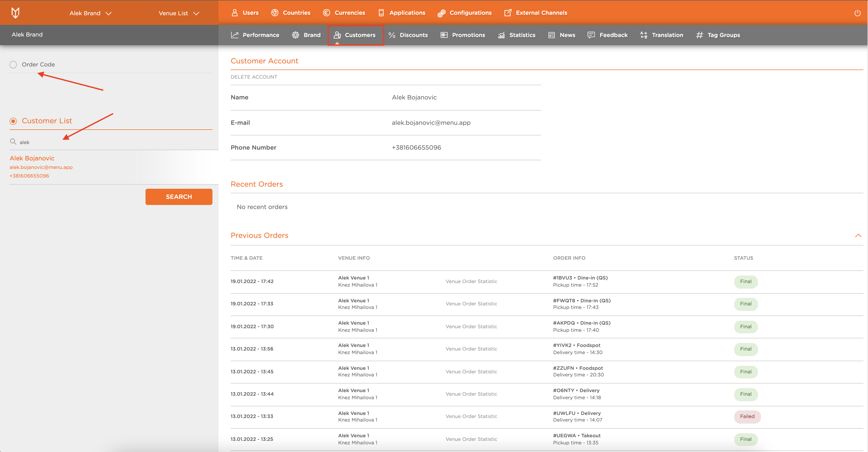The height and width of the screenshot is (452, 868).
Task: Select the Customer List radio button
Action: (x=13, y=121)
